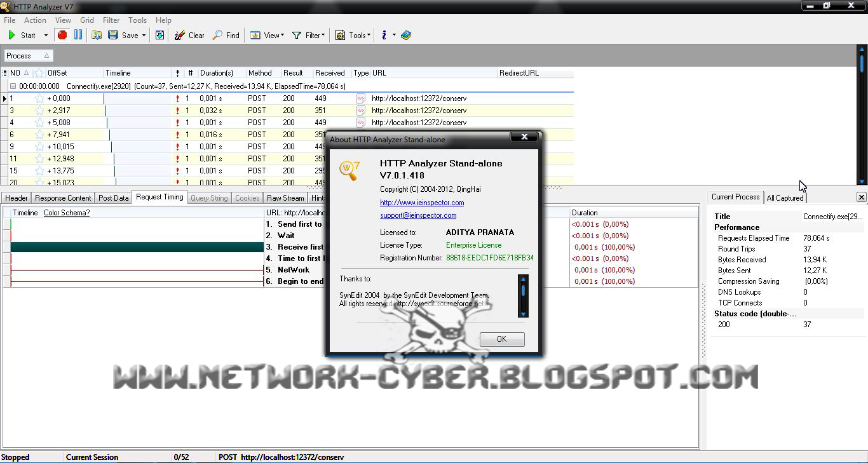This screenshot has height=463, width=868.
Task: Open the Save dropdown arrow
Action: click(x=144, y=36)
